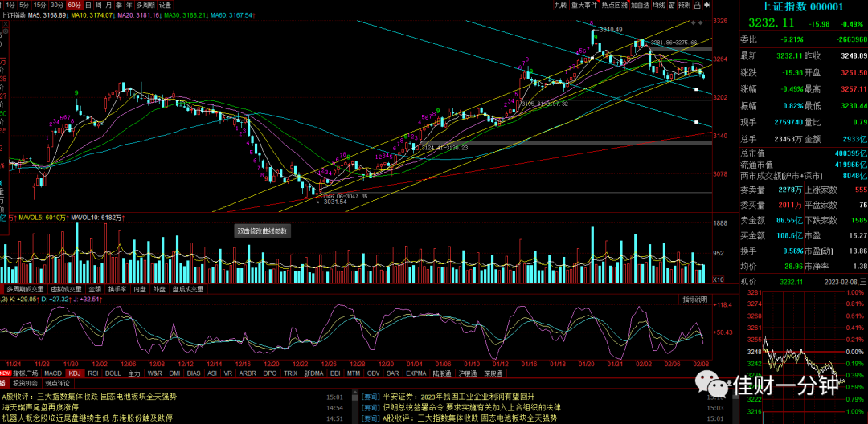Switch to 季 quarterly chart
Viewport: 868px width, 424px height.
118,5
